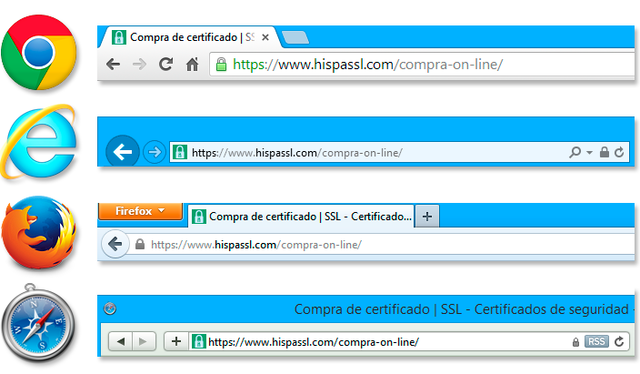This screenshot has width=640, height=374.
Task: Expand the Internet Explorer address dropdown arrow
Action: [589, 152]
